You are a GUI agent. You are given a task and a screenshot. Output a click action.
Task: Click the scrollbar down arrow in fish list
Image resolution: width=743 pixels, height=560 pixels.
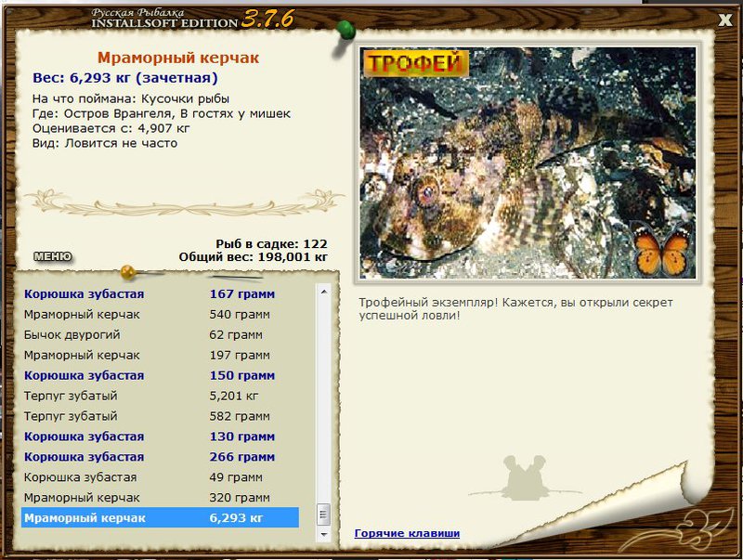[x=324, y=534]
